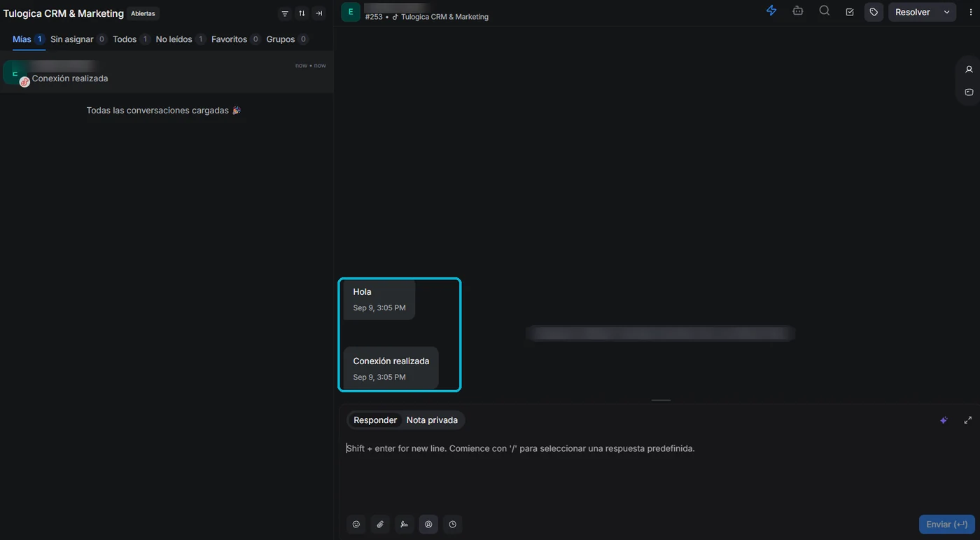
Task: Grab the reply box resize handle bar
Action: click(661, 400)
